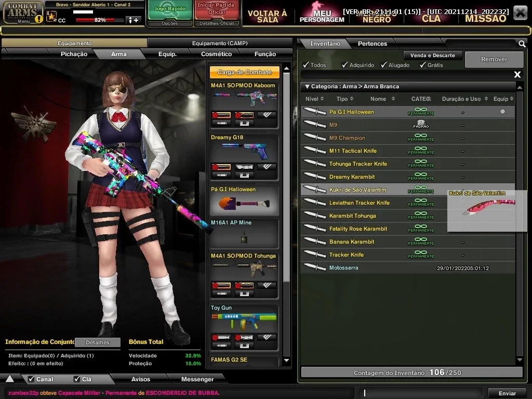Image resolution: width=532 pixels, height=399 pixels.
Task: Sort inventory by Duração e Uso column
Action: pos(465,99)
